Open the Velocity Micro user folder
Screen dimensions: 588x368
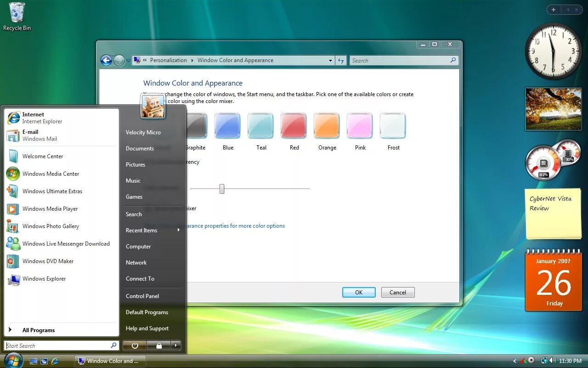click(x=153, y=132)
